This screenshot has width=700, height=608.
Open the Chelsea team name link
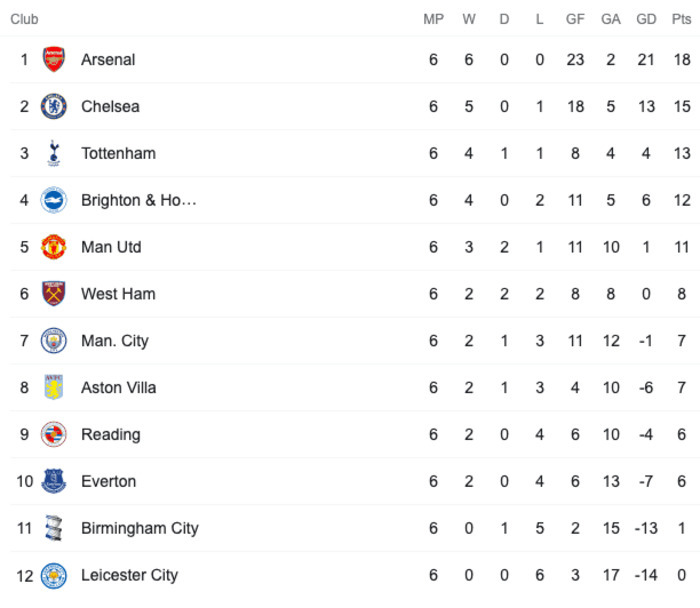[110, 107]
